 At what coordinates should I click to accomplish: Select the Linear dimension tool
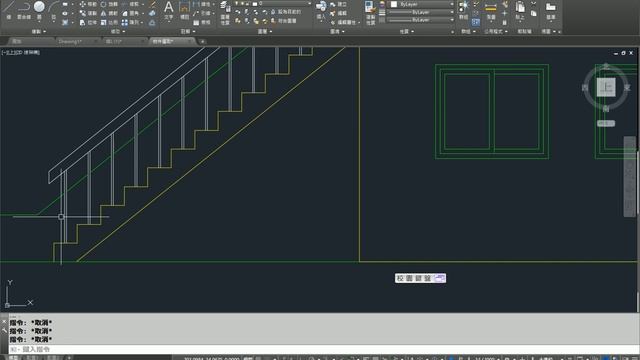pyautogui.click(x=202, y=4)
